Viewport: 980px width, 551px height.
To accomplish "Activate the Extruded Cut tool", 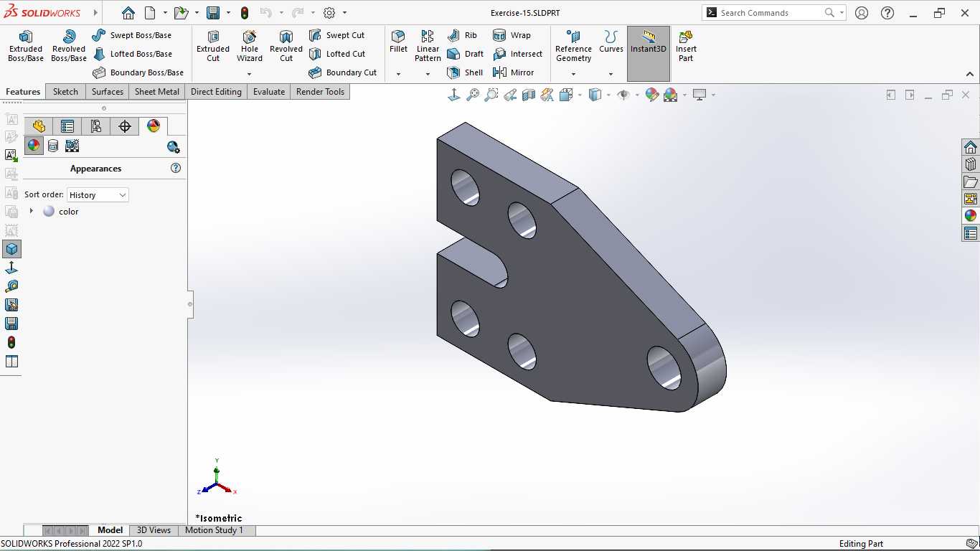I will pyautogui.click(x=213, y=46).
